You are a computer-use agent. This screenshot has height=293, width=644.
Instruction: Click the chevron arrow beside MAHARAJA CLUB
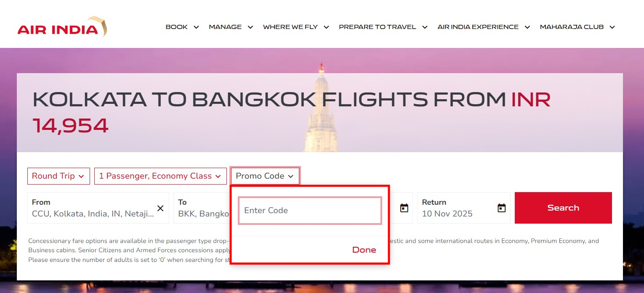tap(612, 27)
